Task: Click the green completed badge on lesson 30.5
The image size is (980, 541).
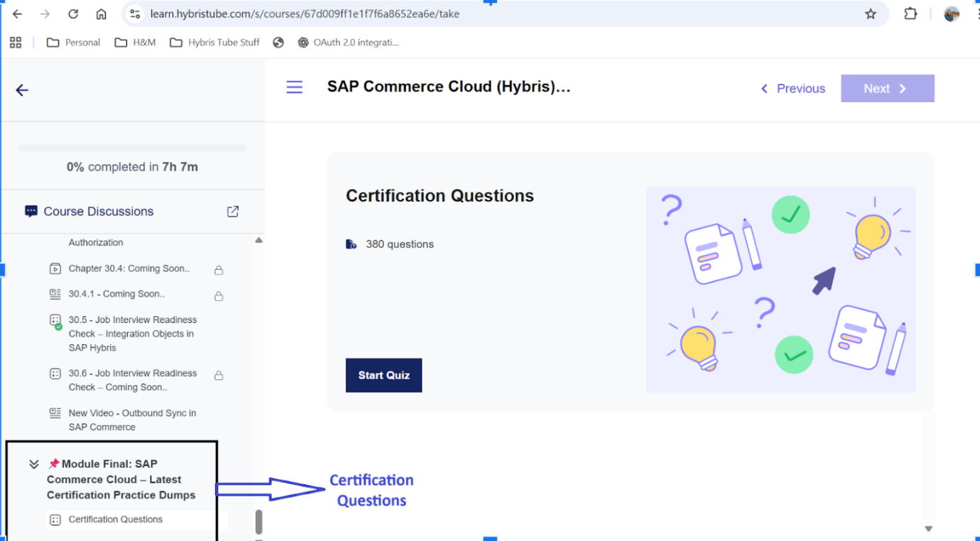Action: 58,328
